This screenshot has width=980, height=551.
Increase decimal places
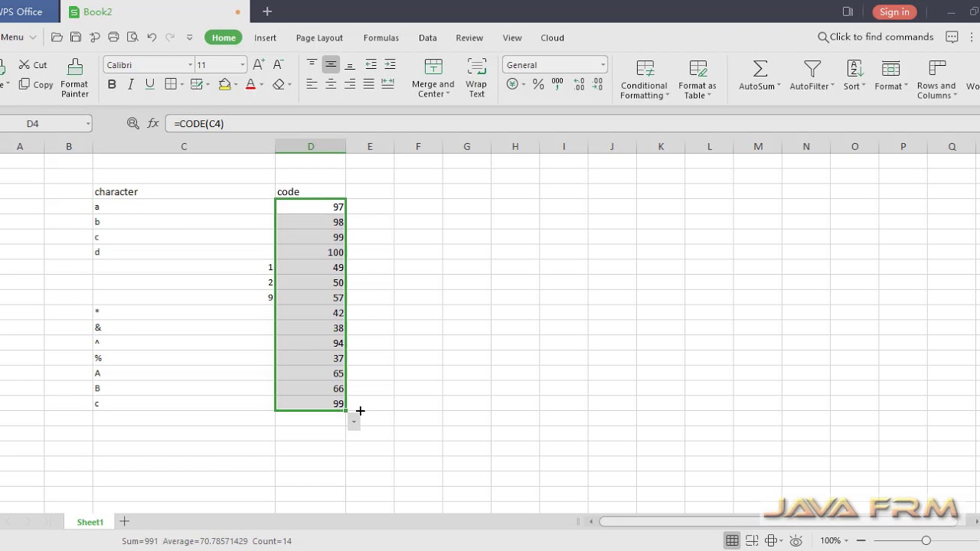(x=578, y=84)
